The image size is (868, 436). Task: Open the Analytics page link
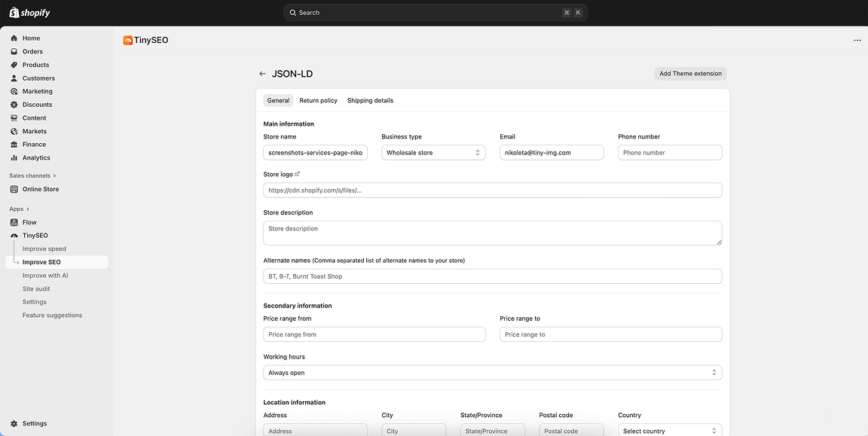(x=36, y=157)
